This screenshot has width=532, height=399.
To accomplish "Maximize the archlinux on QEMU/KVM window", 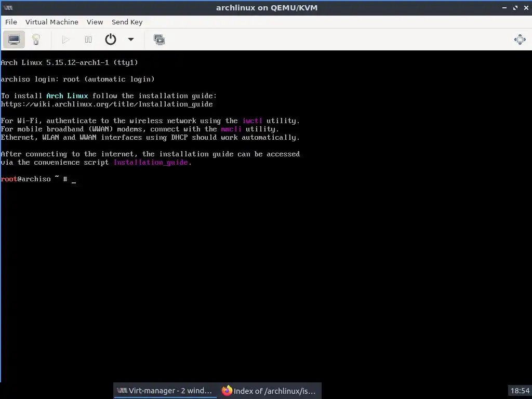I will (515, 7).
